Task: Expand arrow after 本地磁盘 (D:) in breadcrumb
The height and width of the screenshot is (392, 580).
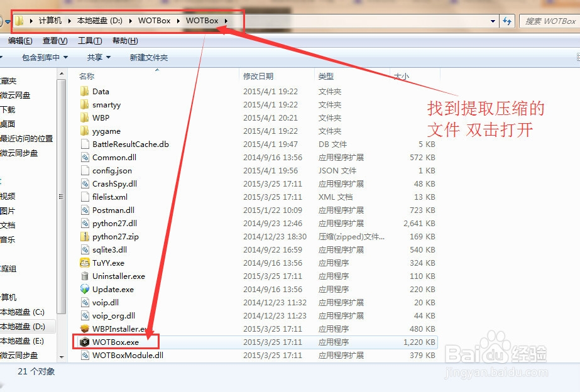Action: click(x=130, y=21)
